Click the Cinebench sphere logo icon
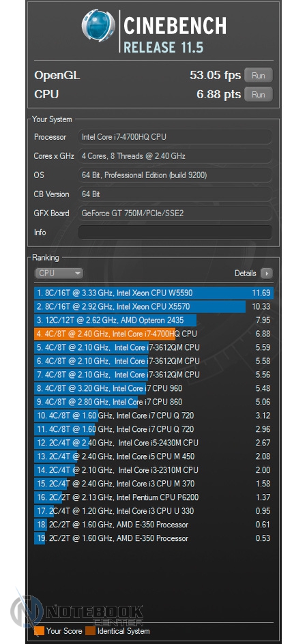 pos(98,25)
